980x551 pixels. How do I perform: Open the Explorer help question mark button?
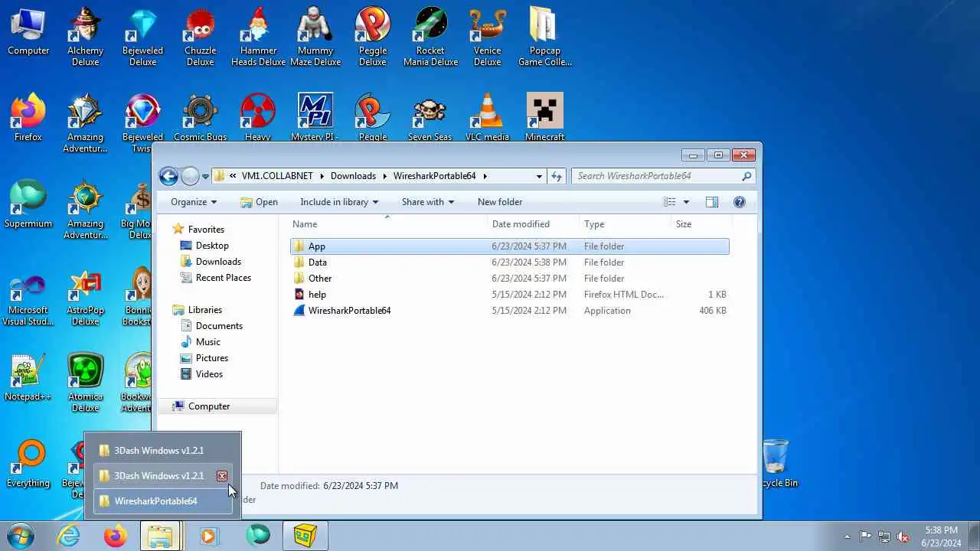[x=739, y=202]
